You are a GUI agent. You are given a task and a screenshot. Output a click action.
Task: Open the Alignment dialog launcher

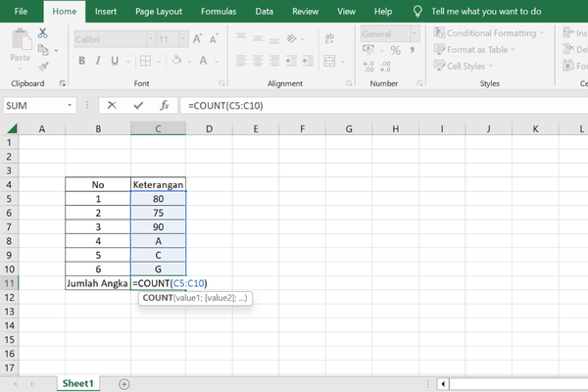[x=349, y=83]
